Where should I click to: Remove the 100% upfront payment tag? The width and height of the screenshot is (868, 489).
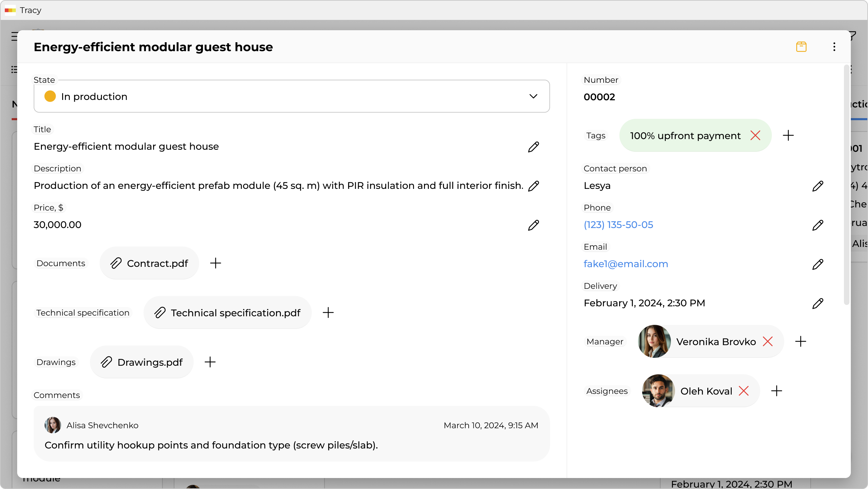[755, 136]
